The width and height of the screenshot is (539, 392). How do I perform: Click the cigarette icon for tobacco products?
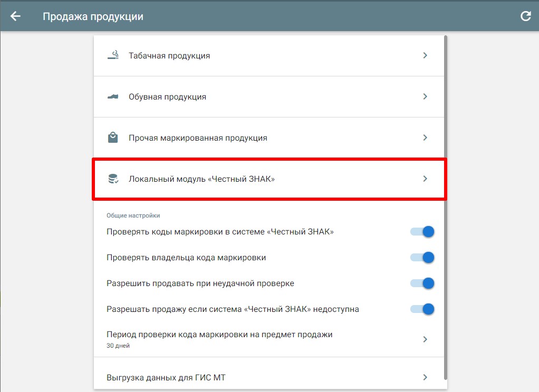(x=113, y=55)
